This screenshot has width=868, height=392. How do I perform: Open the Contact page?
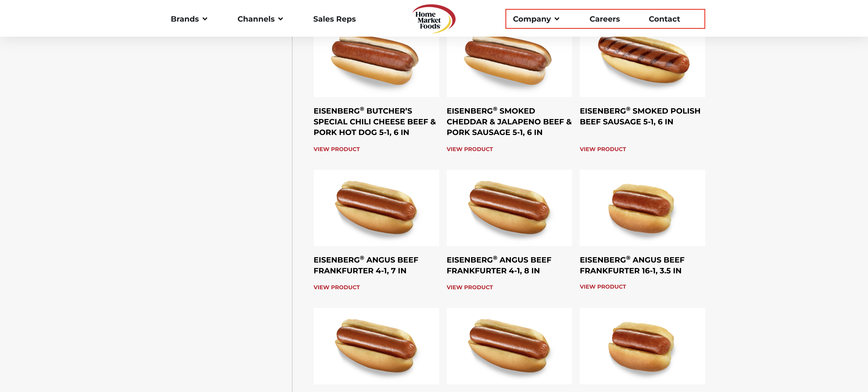664,19
